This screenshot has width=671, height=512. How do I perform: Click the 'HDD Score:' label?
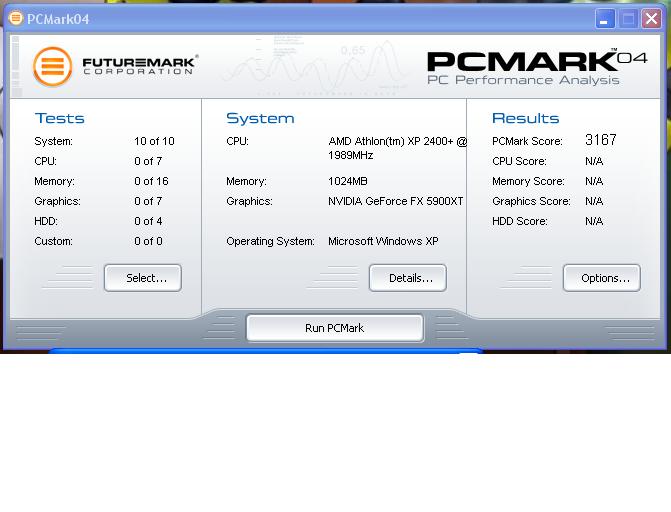(520, 221)
